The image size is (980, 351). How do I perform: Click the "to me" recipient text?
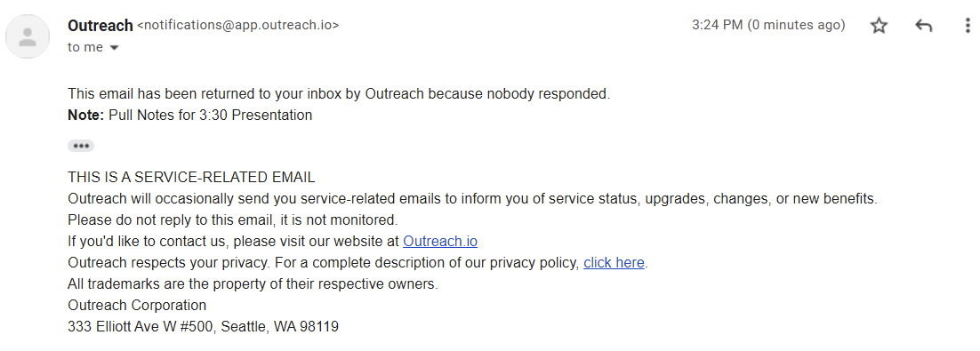pos(85,47)
